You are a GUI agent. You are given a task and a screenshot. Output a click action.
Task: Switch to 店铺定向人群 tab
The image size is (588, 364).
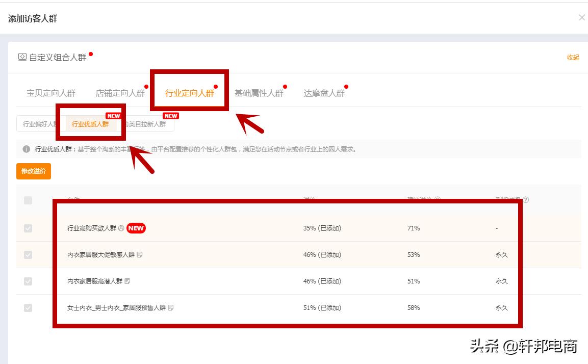tap(120, 93)
